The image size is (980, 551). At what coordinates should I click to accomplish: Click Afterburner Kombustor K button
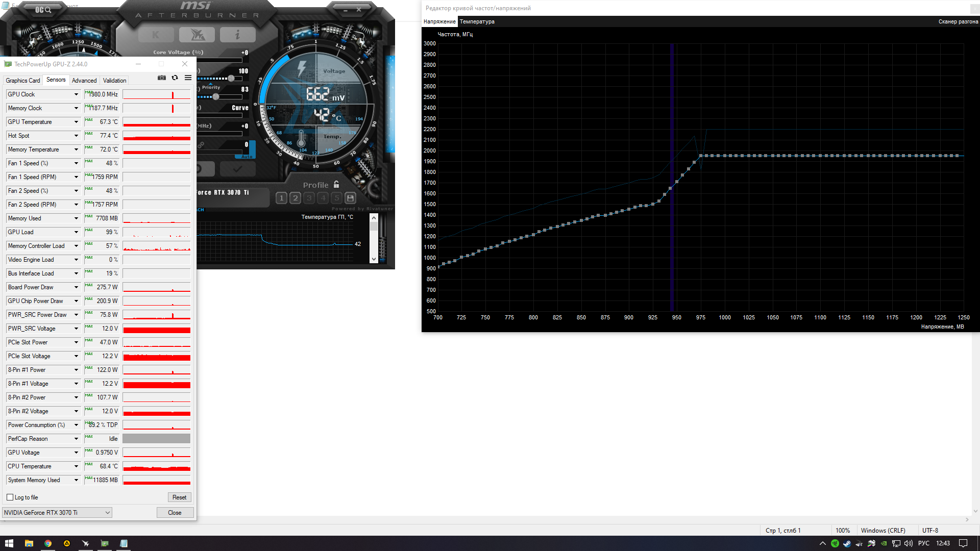point(156,35)
